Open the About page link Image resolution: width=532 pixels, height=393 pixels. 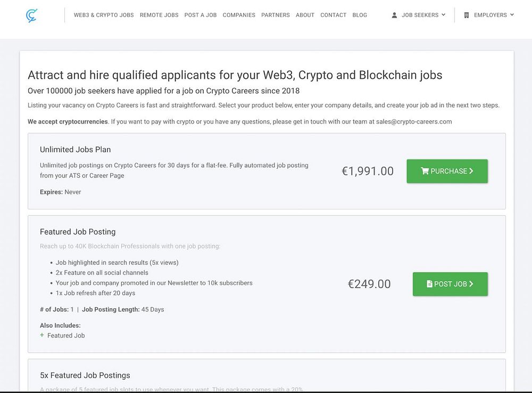305,15
